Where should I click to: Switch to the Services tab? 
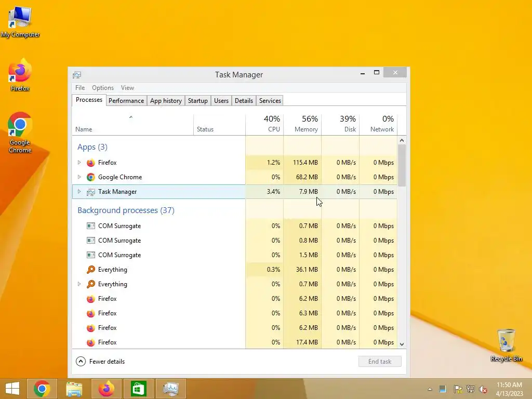click(x=270, y=101)
